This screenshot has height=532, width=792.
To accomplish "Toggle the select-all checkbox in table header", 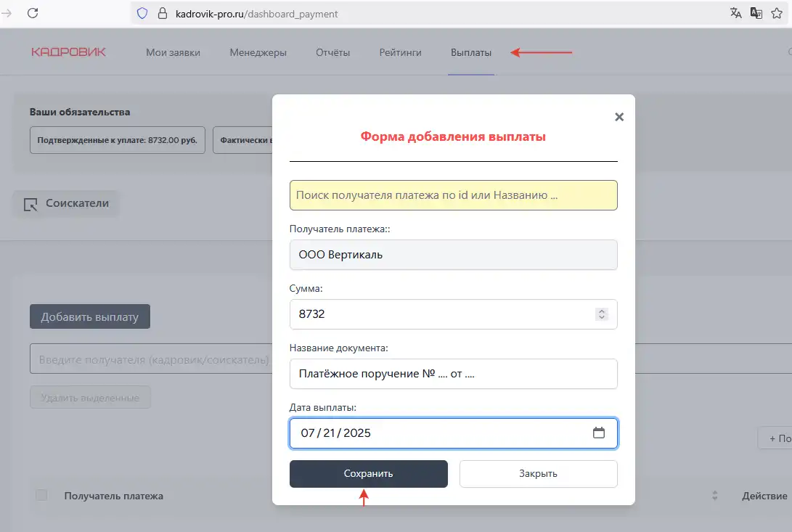I will [x=41, y=495].
